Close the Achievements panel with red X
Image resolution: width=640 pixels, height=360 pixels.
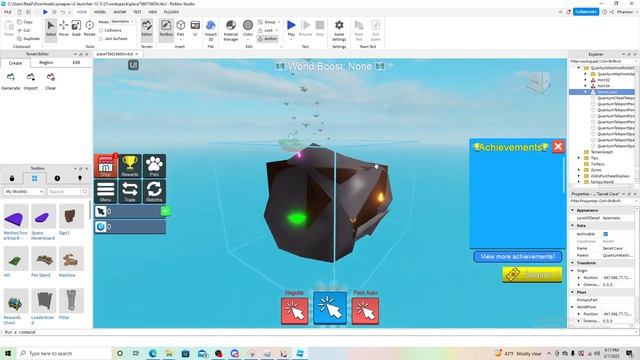[x=558, y=147]
